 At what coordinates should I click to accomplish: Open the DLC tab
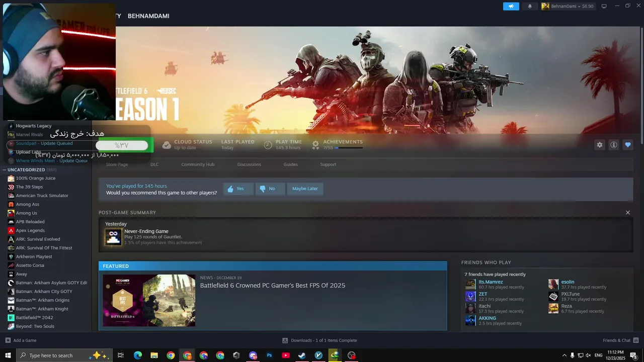click(x=154, y=164)
